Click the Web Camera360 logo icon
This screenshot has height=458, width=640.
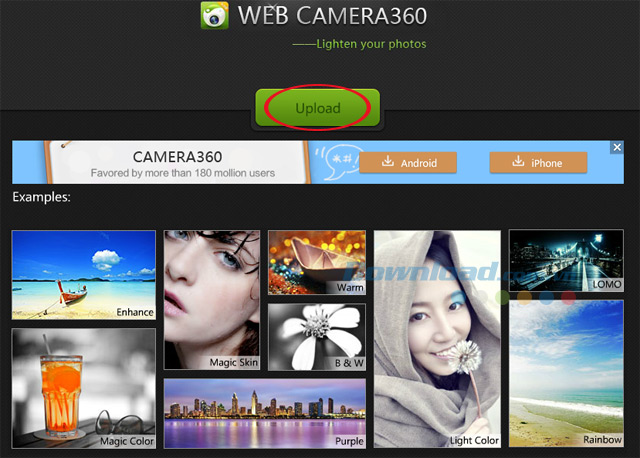click(x=215, y=16)
